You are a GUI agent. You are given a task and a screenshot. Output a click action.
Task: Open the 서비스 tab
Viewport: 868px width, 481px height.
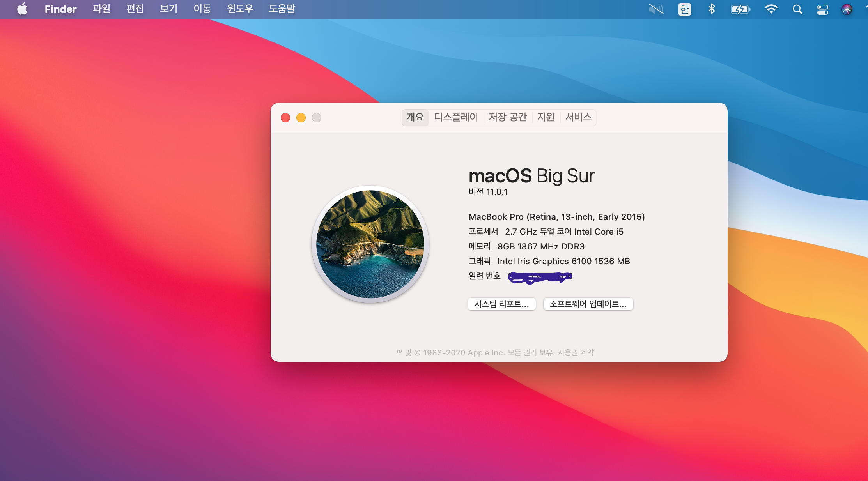coord(578,117)
